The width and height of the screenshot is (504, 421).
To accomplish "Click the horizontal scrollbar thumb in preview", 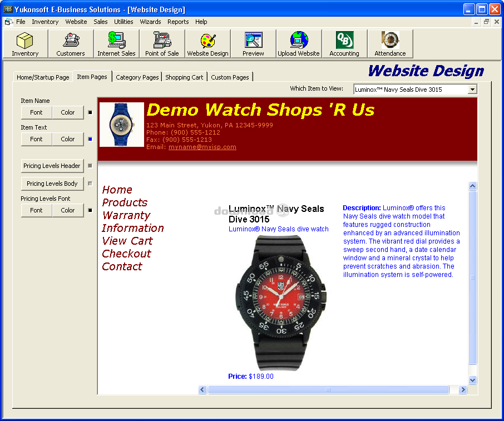I will pos(328,390).
